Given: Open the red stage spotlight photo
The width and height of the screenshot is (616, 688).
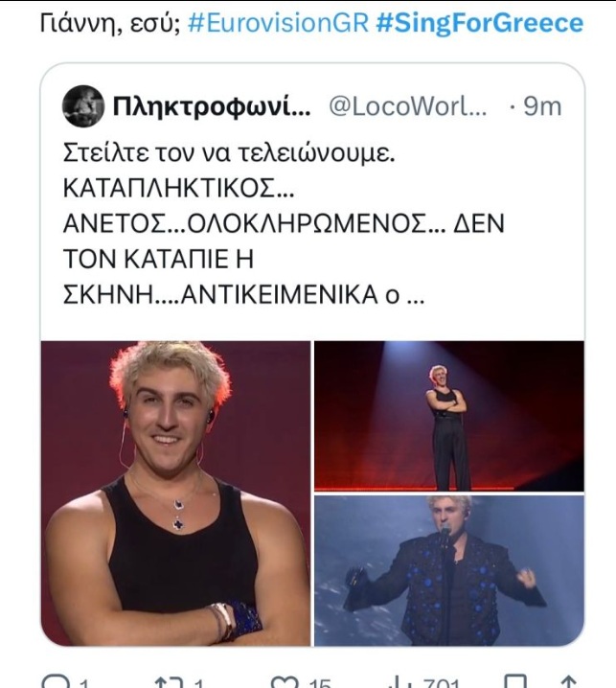Looking at the screenshot, I should tap(449, 416).
